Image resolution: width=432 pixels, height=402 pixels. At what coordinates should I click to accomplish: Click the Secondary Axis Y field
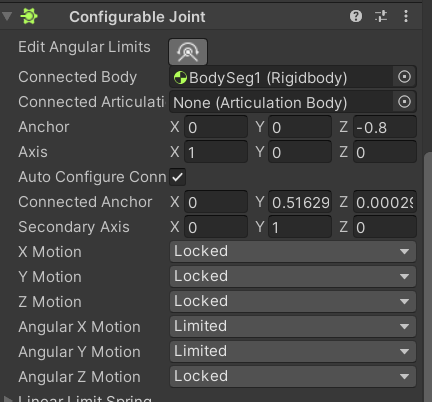[x=300, y=227]
